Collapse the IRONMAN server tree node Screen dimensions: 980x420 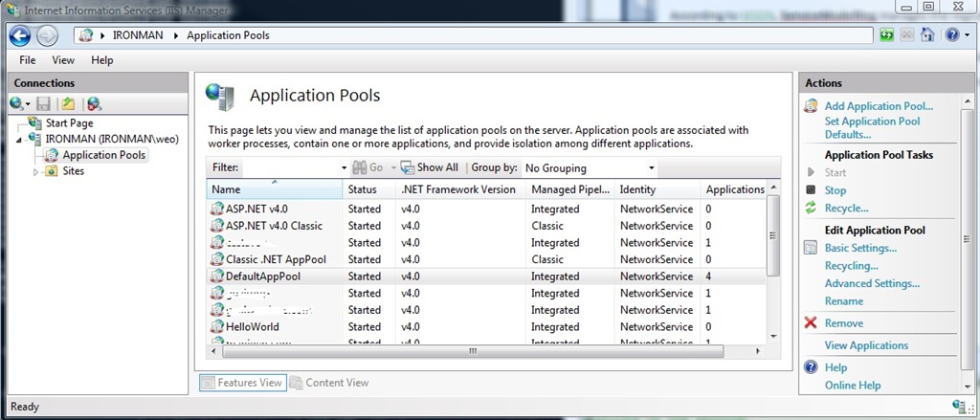point(19,140)
